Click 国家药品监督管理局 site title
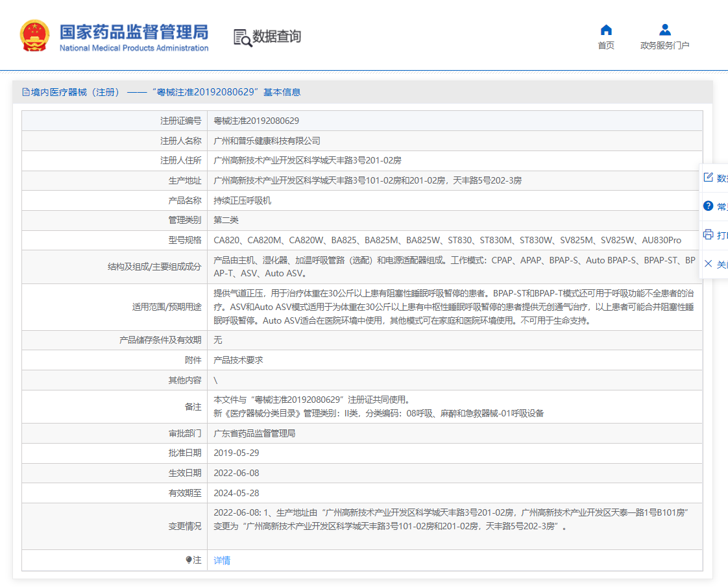 (x=134, y=32)
